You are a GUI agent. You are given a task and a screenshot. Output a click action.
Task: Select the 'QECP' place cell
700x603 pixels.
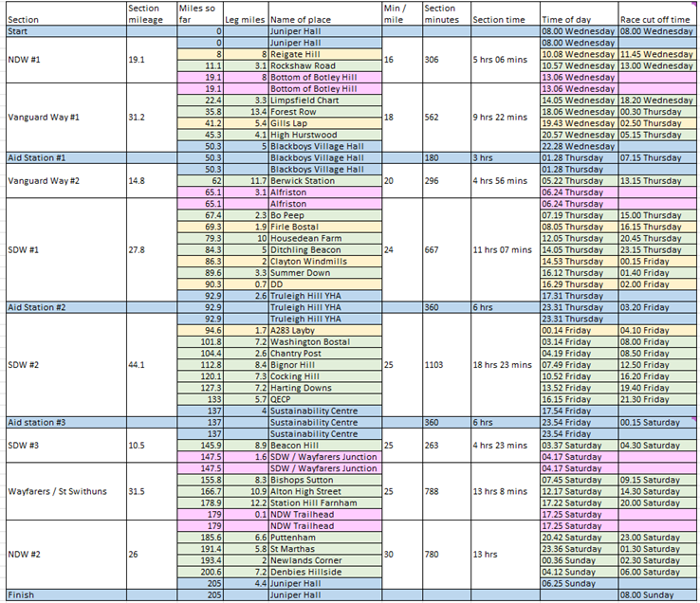325,400
